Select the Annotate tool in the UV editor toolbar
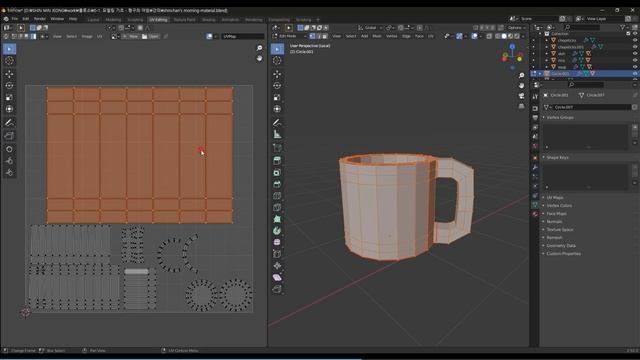The height and width of the screenshot is (360, 640). click(9, 122)
